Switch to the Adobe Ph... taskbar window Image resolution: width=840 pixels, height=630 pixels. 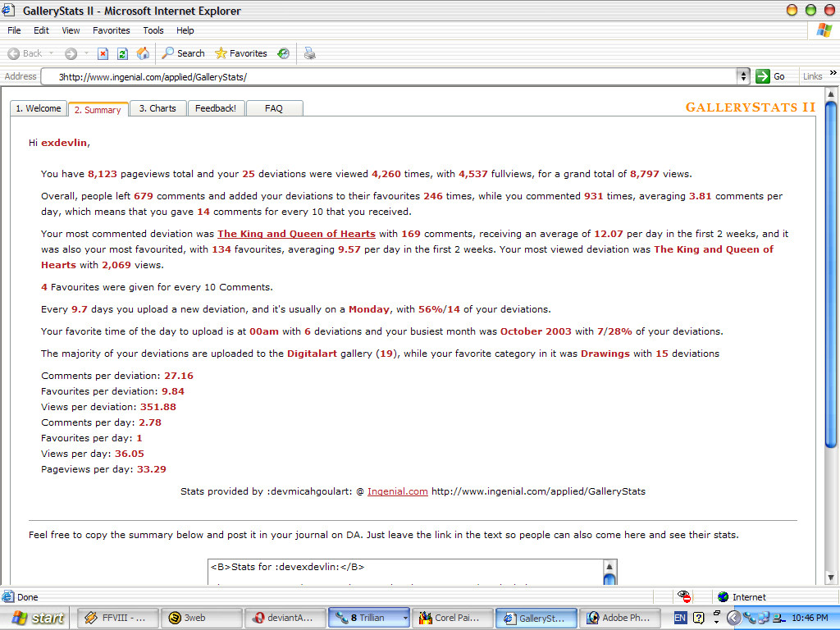620,618
